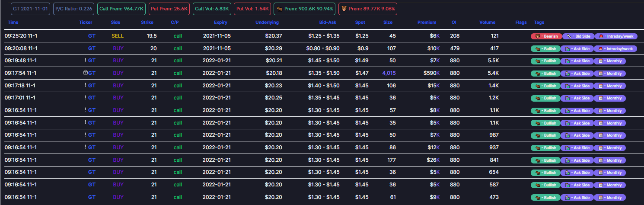Click the exclamation flag beside GT at 09:17:01

[x=86, y=98]
